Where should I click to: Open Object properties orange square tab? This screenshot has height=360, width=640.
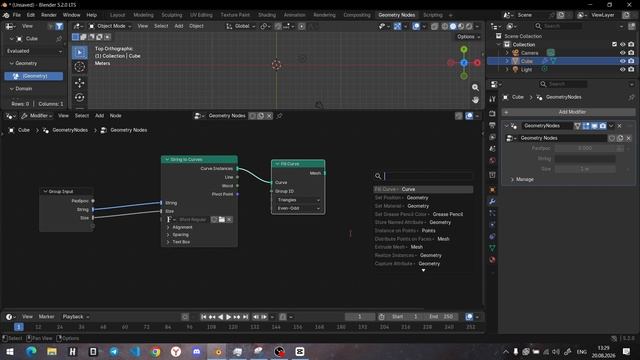pyautogui.click(x=492, y=190)
